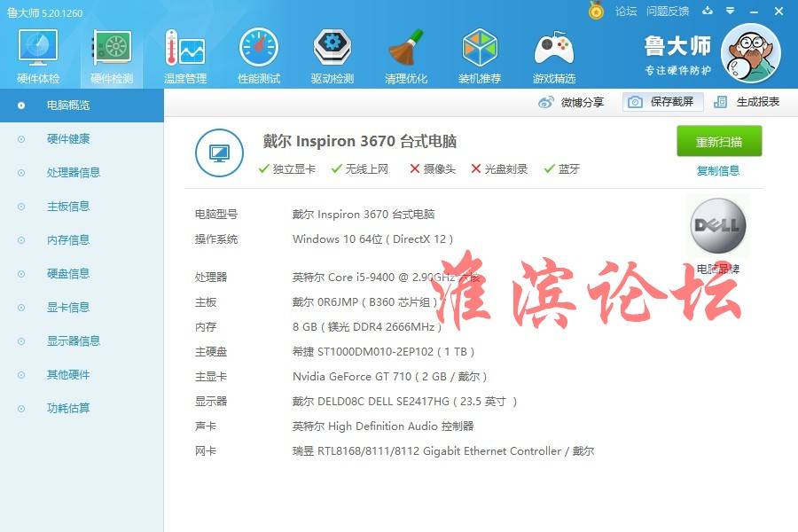Click the Dell brand logo

tap(718, 225)
